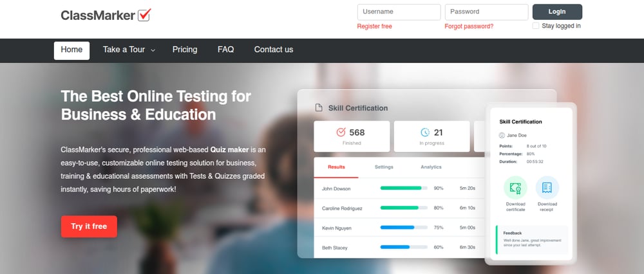644x274 pixels.
Task: Click John Dowson's 90% progress bar
Action: point(404,188)
